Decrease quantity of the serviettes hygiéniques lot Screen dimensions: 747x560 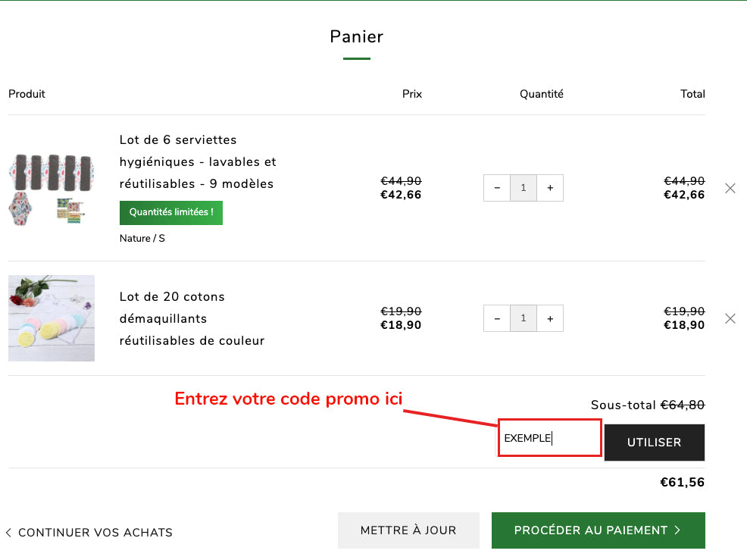[497, 188]
